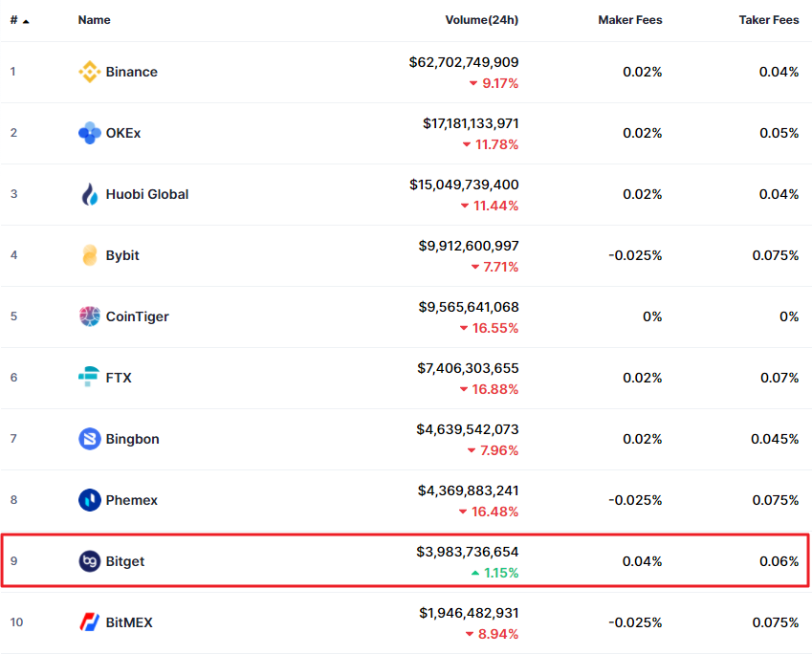The width and height of the screenshot is (812, 654).
Task: Click the Binance logo icon
Action: point(90,72)
